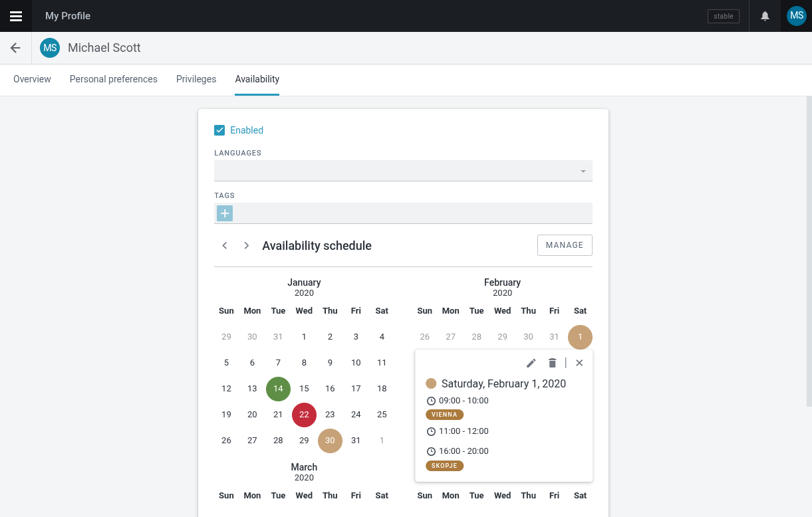The width and height of the screenshot is (812, 517).
Task: Select the green January 14 date
Action: [x=278, y=389]
